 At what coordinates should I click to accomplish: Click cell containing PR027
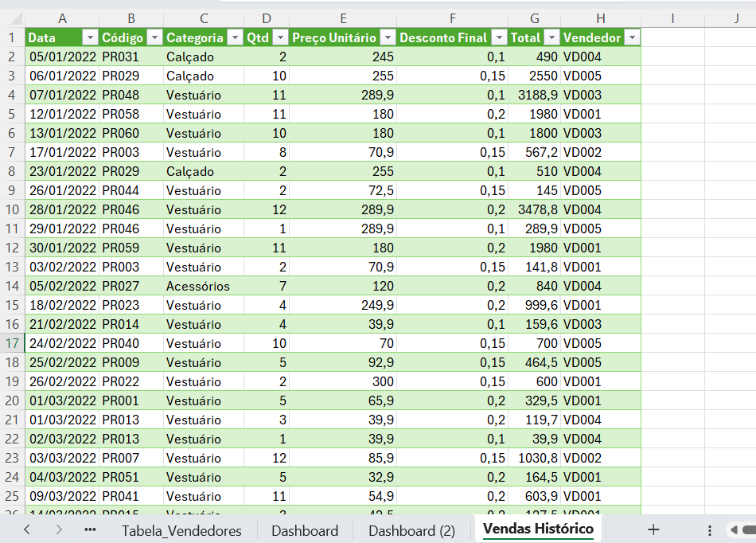click(x=131, y=286)
